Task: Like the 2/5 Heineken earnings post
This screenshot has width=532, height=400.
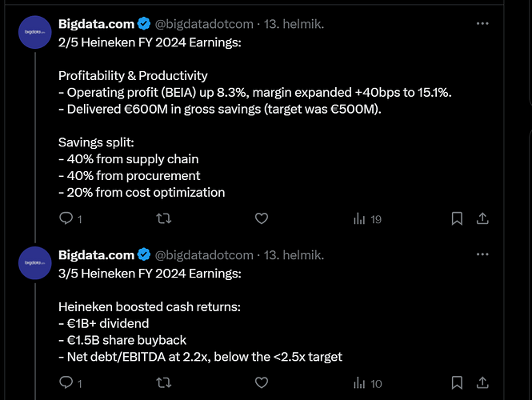Action: coord(261,218)
